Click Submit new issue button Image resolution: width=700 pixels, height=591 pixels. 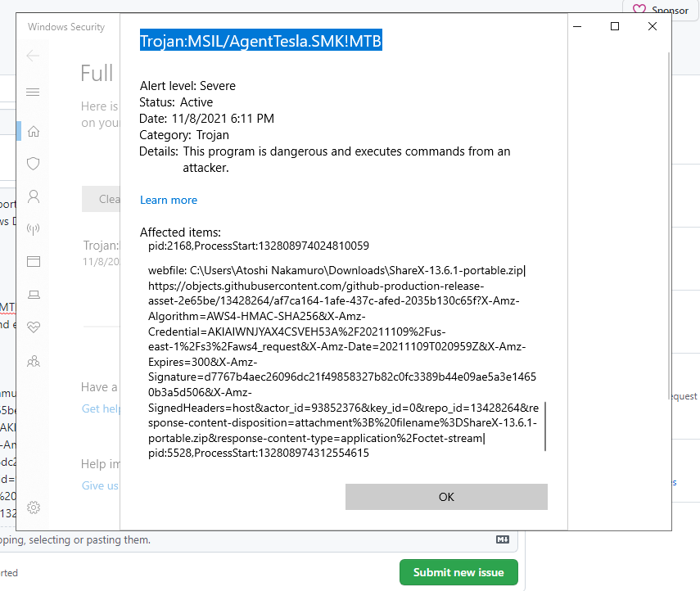tap(458, 572)
